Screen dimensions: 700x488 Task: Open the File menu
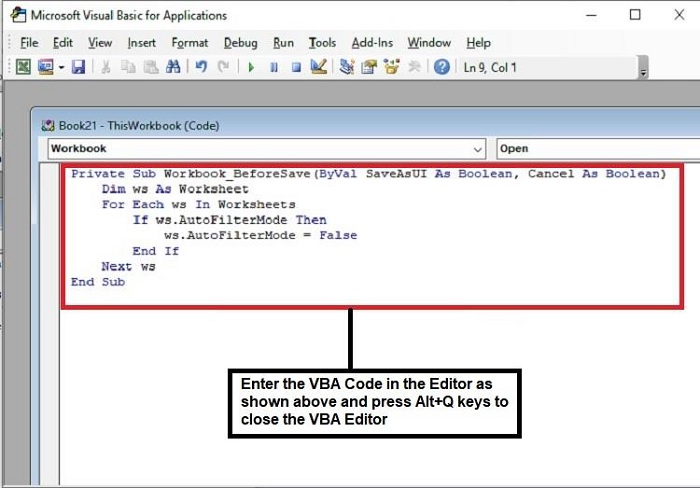point(29,43)
